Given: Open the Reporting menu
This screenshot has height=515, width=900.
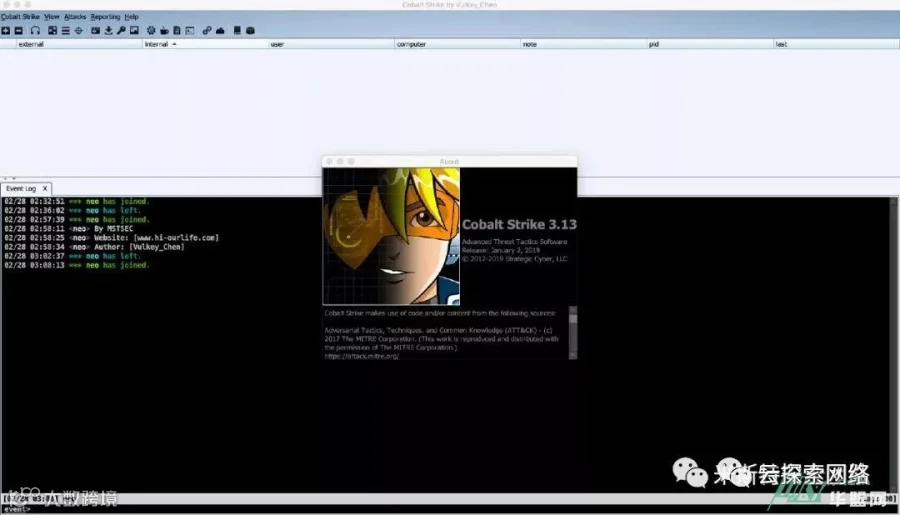Looking at the screenshot, I should click(105, 17).
